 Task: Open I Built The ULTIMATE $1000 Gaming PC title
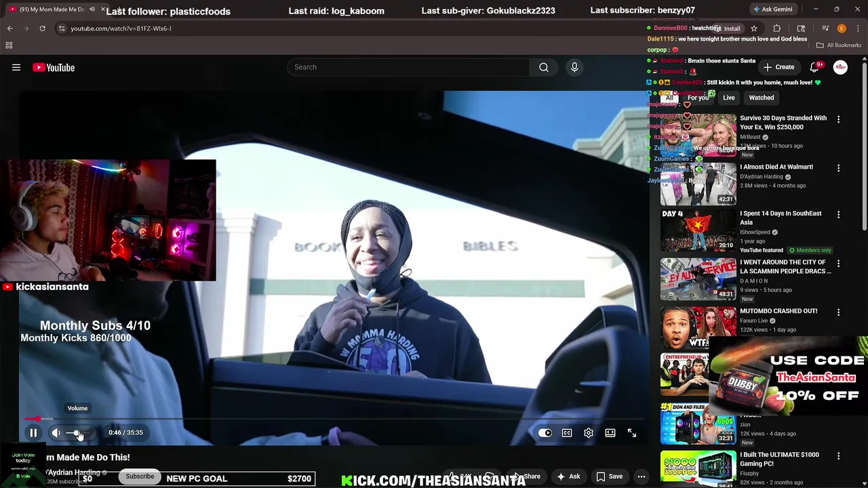pos(780,459)
